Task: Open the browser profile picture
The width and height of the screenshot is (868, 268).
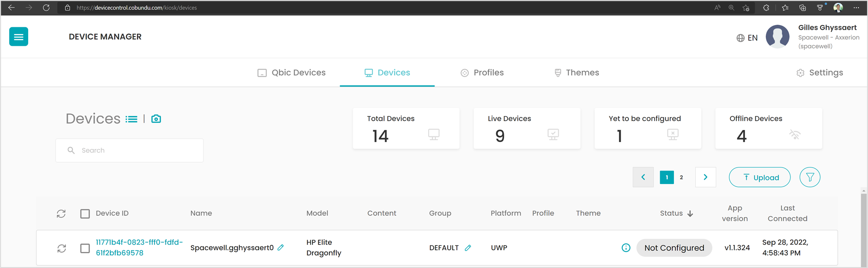Action: point(838,8)
